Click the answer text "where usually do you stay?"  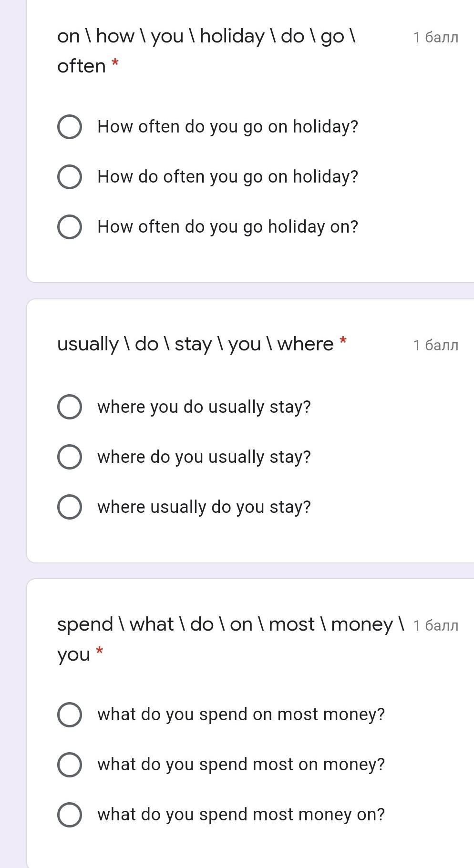click(204, 507)
